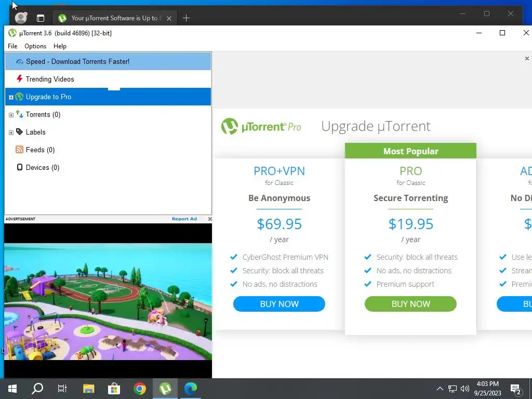532x399 pixels.
Task: Buy the PRO plan now
Action: coord(410,304)
